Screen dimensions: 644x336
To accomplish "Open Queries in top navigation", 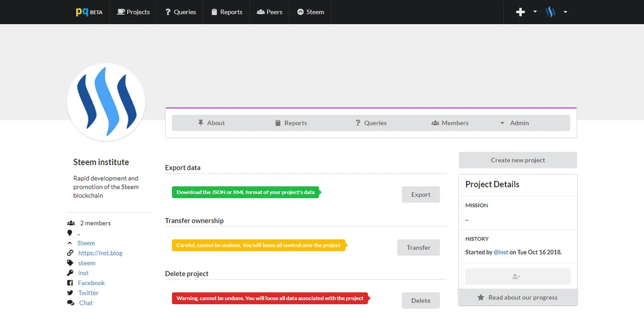I will (180, 12).
